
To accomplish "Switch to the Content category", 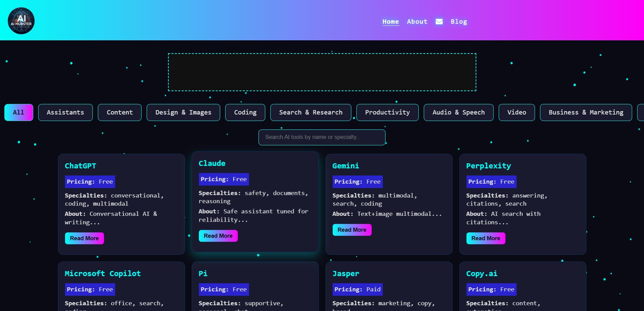I will [120, 112].
